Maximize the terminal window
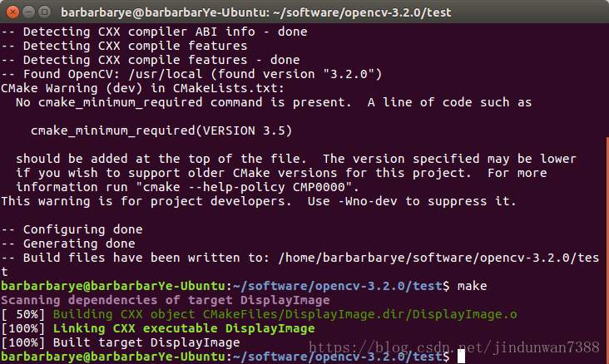 44,11
